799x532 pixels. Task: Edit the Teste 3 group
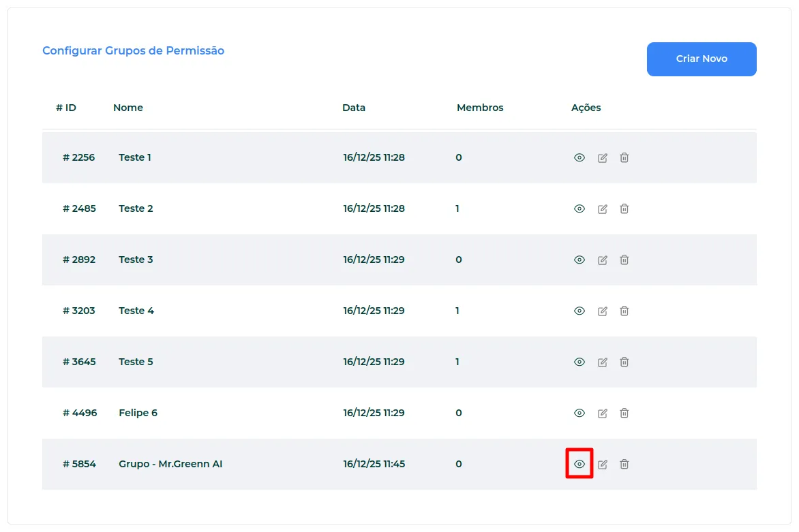(x=602, y=260)
